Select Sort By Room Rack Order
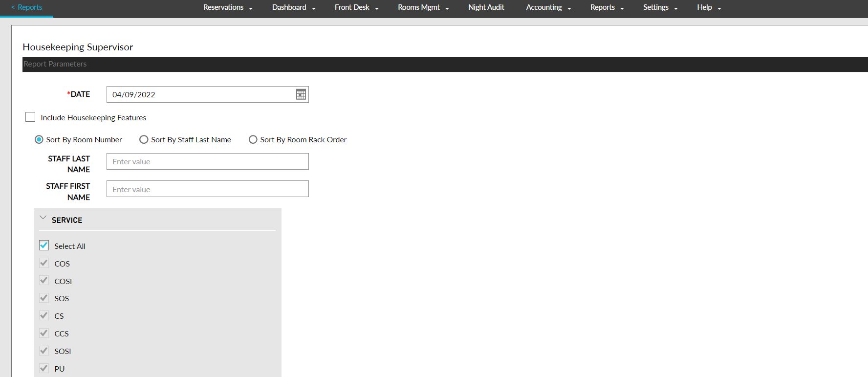The image size is (868, 377). 253,140
